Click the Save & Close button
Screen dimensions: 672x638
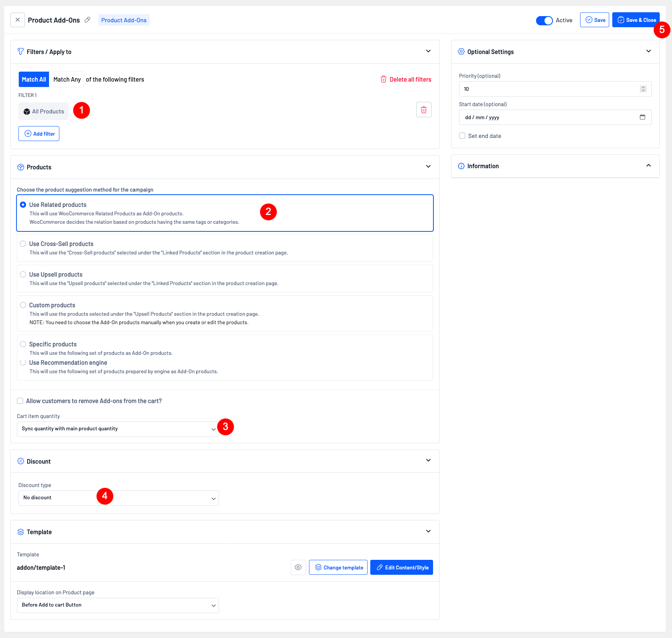[x=635, y=20]
